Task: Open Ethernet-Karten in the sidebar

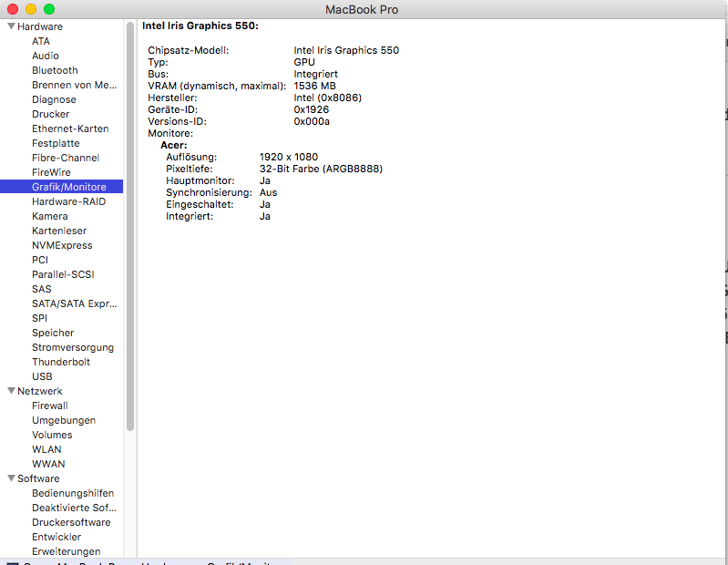Action: click(70, 128)
